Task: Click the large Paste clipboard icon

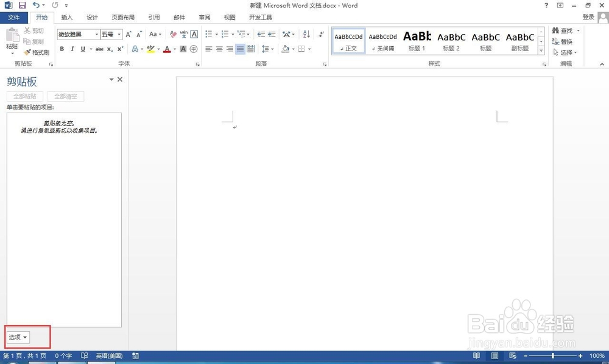Action: (x=12, y=35)
